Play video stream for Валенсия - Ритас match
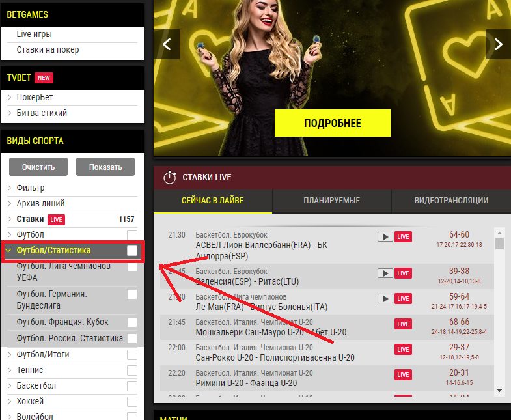 click(x=385, y=273)
